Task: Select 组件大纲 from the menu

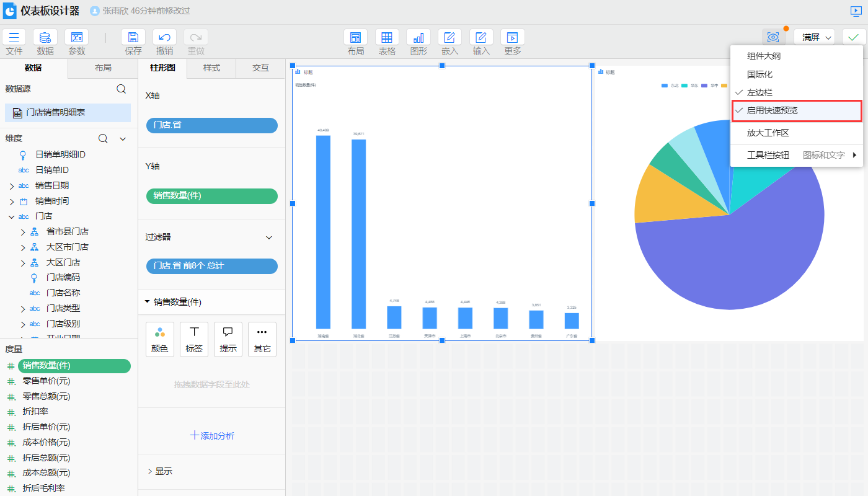Action: pyautogui.click(x=763, y=56)
